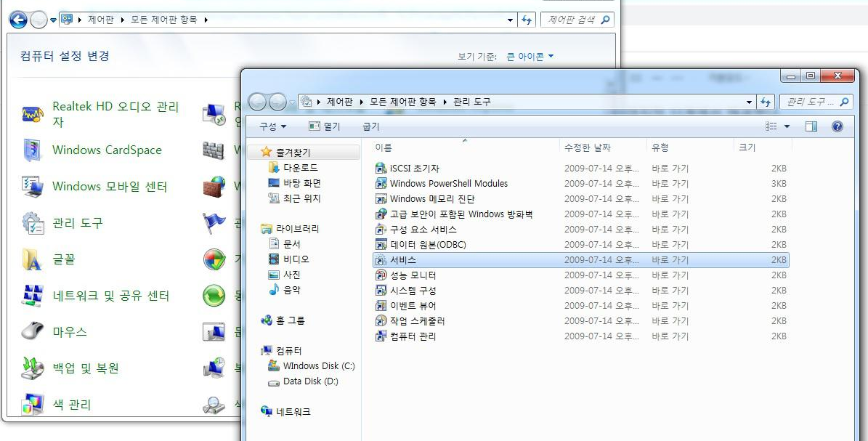Select the Windows PowerShell Modules icon
Screen dimensions: 868x441
[x=381, y=183]
